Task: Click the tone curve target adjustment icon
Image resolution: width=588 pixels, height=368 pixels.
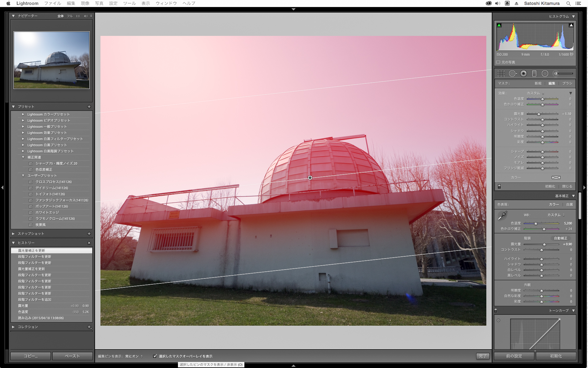Action: tap(498, 320)
